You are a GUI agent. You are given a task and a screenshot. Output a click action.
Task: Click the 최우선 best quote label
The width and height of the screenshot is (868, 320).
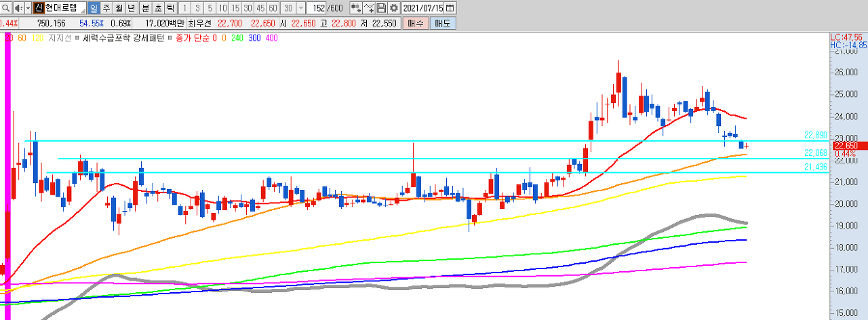(200, 23)
